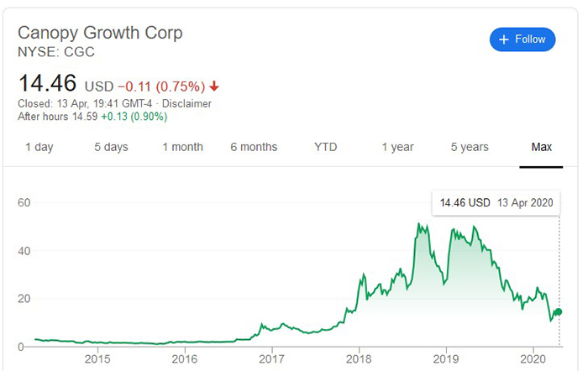Switch to the 6 months tab
Viewport: 588px width, 371px height.
tap(254, 147)
